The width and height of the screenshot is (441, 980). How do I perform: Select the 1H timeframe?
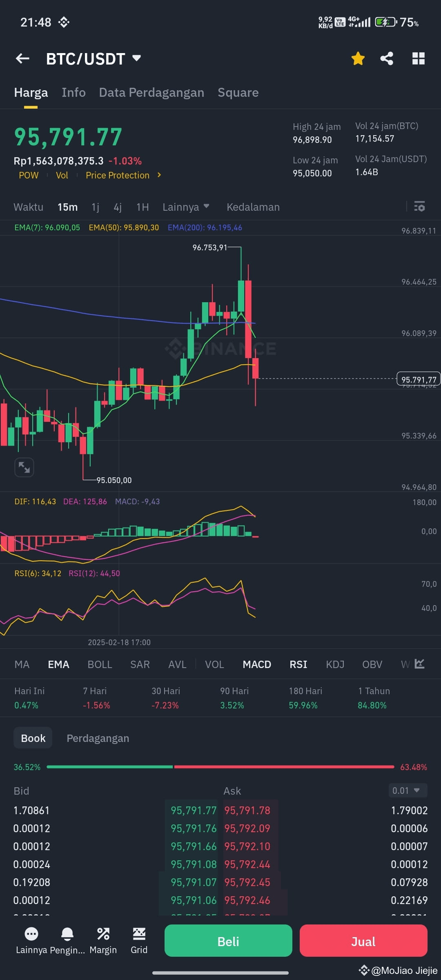pos(143,207)
